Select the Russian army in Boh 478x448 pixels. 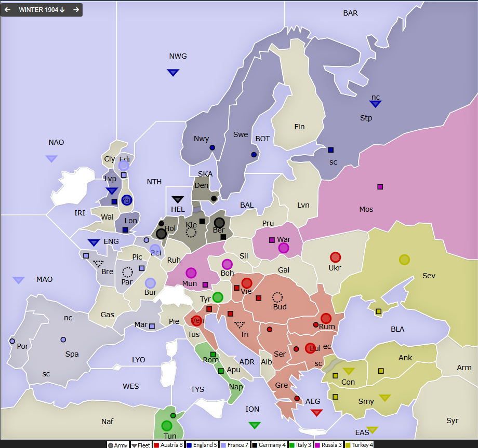(227, 264)
